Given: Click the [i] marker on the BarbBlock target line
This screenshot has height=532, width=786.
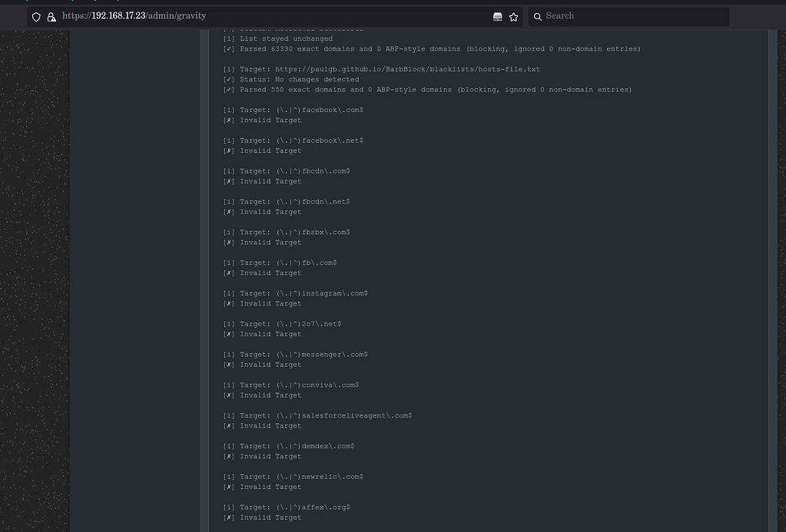Looking at the screenshot, I should point(228,68).
